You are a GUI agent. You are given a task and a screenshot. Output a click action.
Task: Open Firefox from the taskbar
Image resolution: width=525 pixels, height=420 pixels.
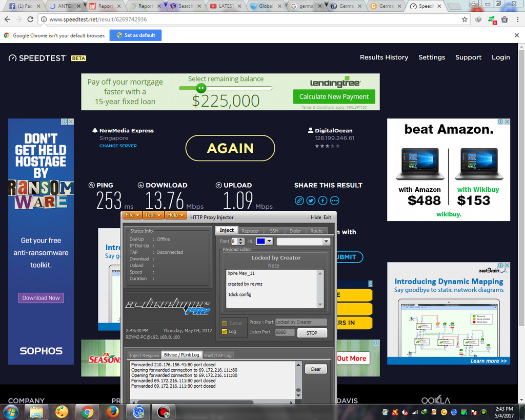[113, 411]
